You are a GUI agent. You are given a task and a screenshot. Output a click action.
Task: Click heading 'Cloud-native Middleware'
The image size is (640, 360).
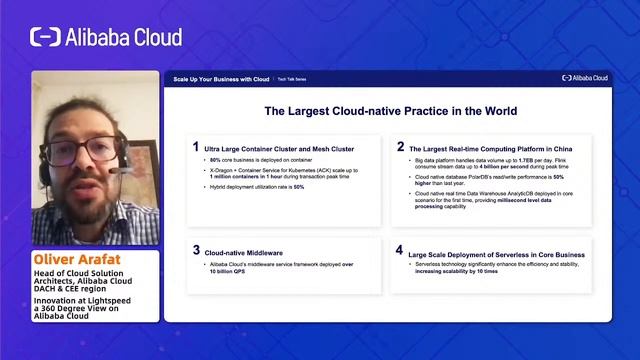pos(244,253)
